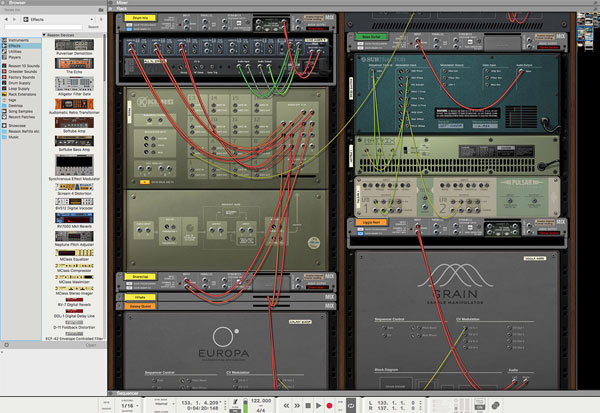Open Loop Supply location
This screenshot has width=600, height=413.
point(19,88)
